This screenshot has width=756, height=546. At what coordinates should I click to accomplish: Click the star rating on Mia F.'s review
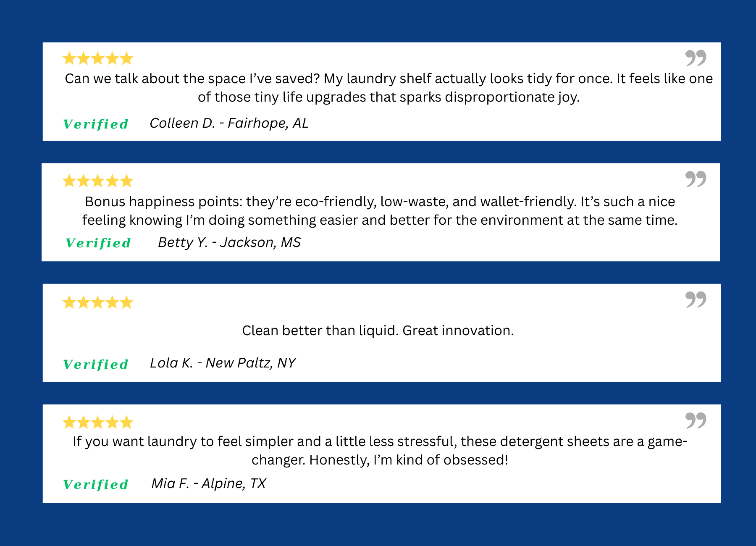click(x=98, y=422)
